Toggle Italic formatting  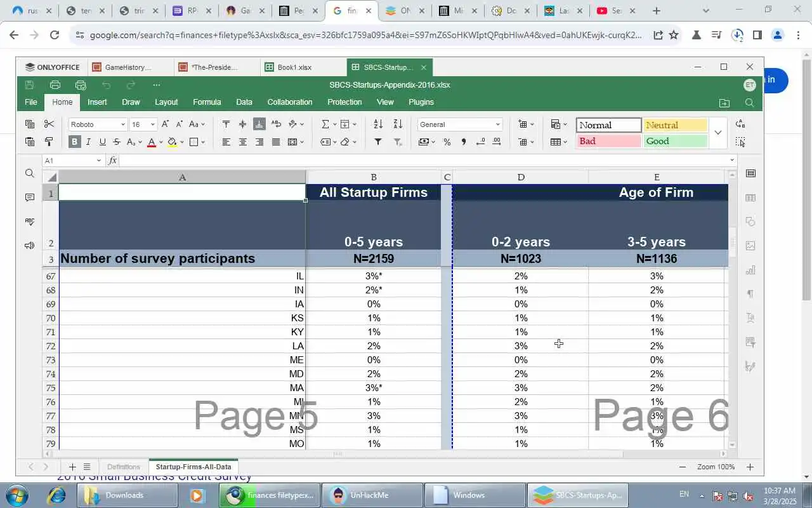89,142
